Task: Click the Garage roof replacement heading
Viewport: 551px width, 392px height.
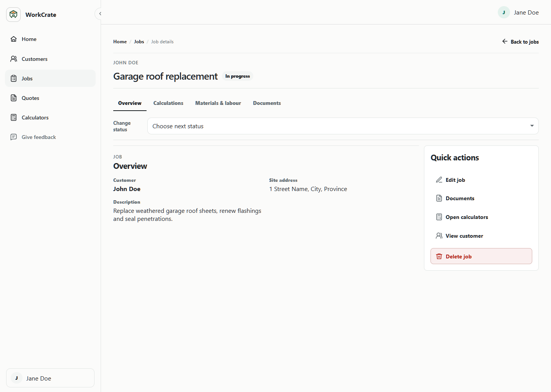Action: 165,76
